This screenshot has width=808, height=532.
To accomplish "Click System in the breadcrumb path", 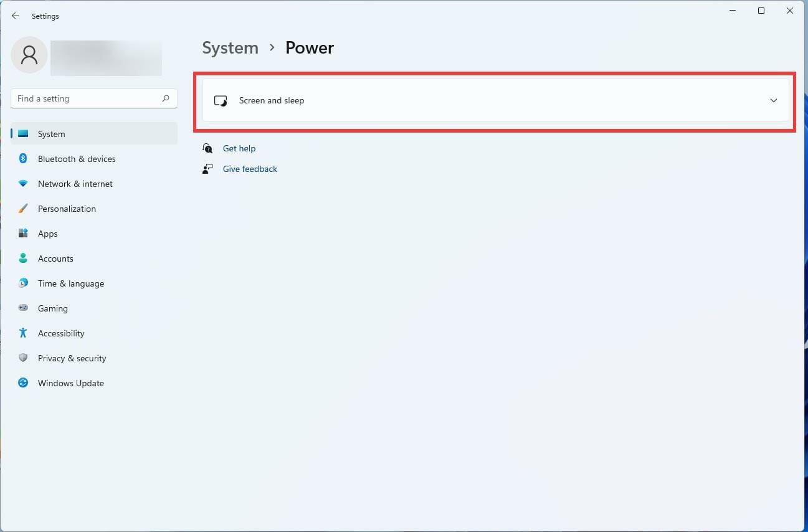I will coord(230,47).
